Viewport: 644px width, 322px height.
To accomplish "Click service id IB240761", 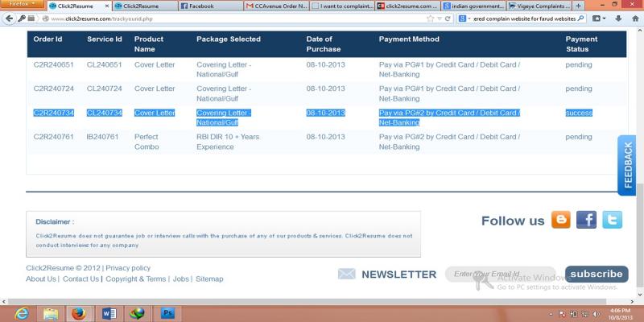I will (102, 137).
